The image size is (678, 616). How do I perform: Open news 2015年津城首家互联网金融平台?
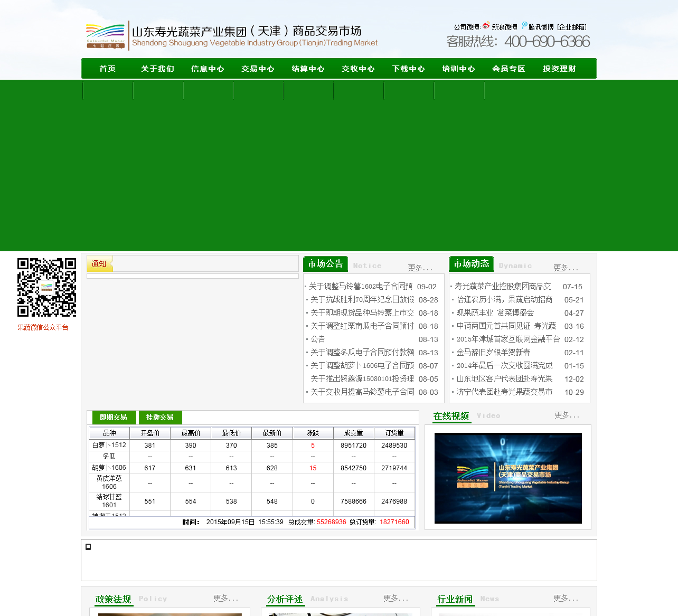pos(508,339)
